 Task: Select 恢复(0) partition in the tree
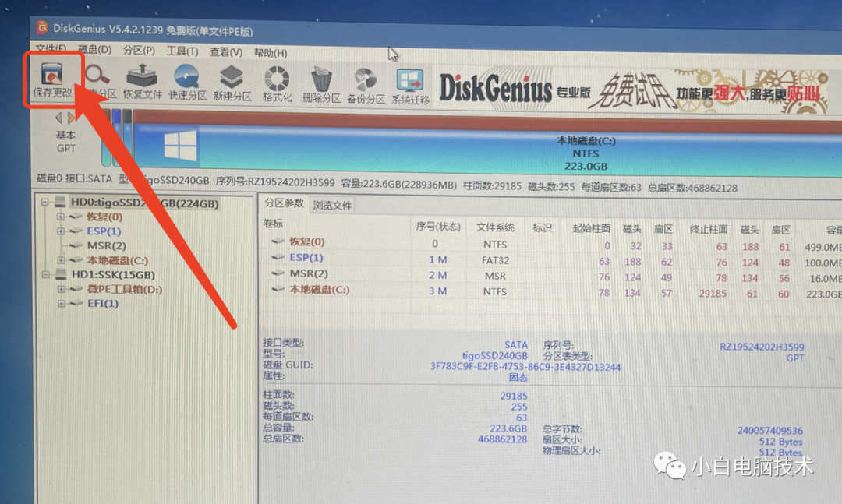point(104,217)
